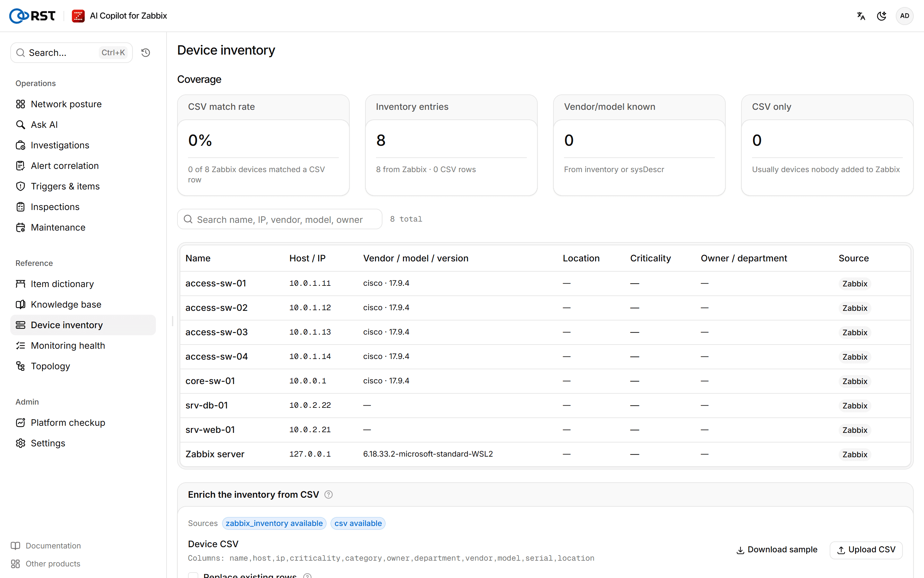
Task: Click the Triggers & items shield icon
Action: (x=21, y=186)
